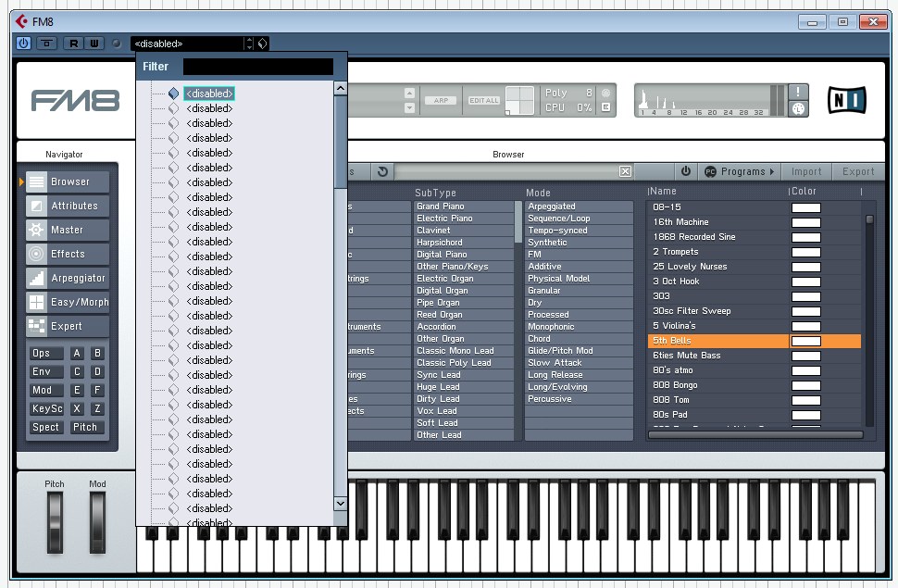The height and width of the screenshot is (588, 898).
Task: Click the browser power toggle icon
Action: pos(685,171)
